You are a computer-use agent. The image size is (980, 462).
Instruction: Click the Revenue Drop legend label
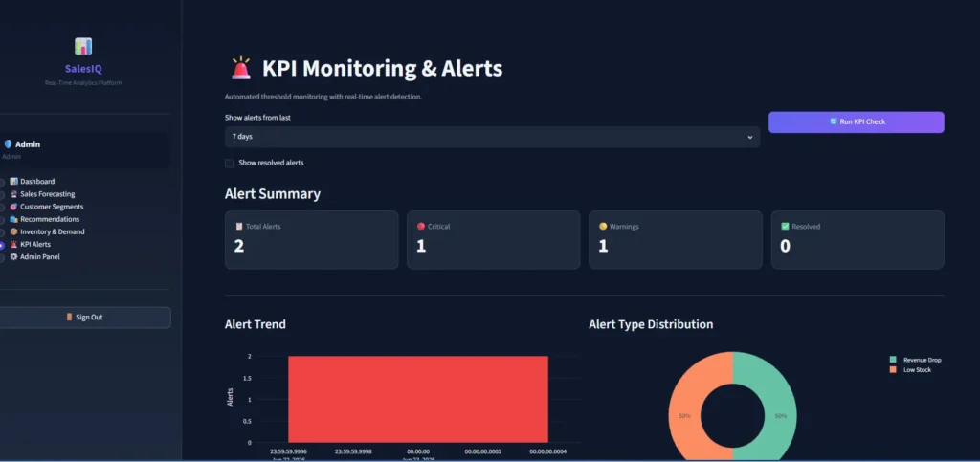[x=922, y=361]
